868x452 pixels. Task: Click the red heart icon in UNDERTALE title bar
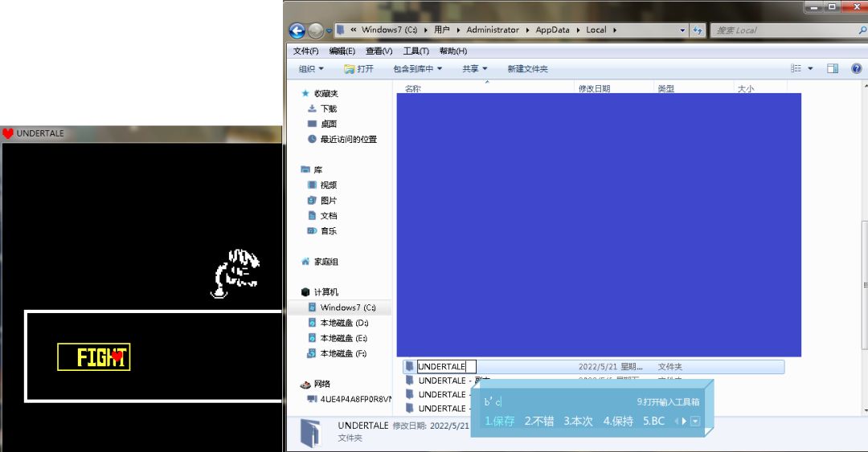tap(8, 133)
